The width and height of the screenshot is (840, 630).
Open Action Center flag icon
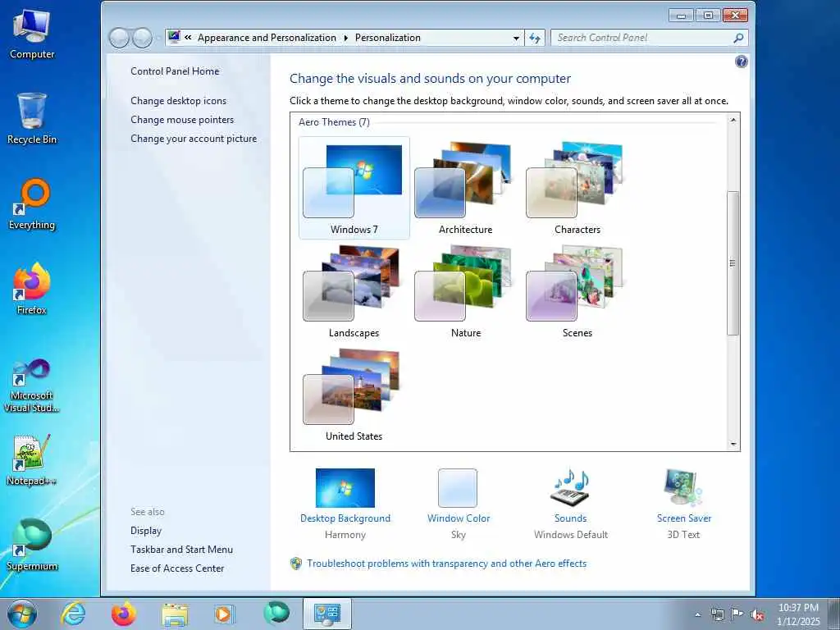point(737,614)
